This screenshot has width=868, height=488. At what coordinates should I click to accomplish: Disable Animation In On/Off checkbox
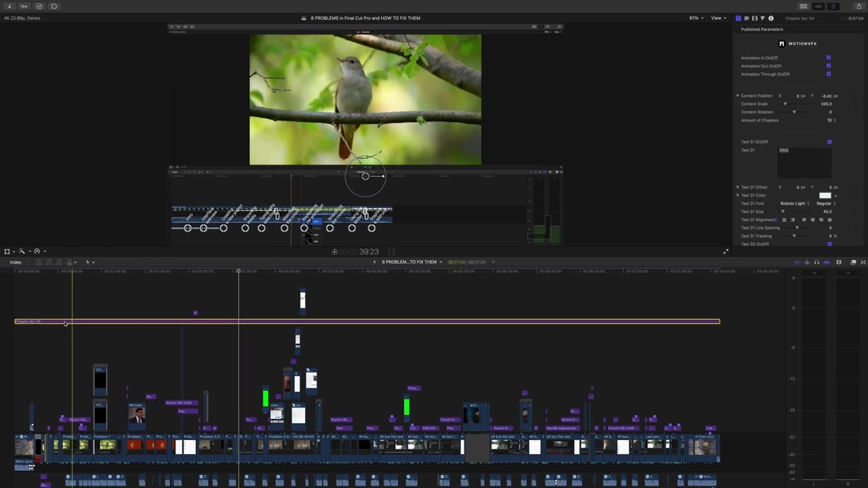[829, 58]
